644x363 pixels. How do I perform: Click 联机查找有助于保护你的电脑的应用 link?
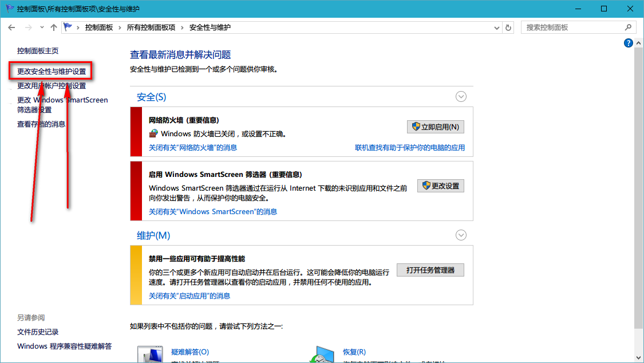tap(410, 147)
